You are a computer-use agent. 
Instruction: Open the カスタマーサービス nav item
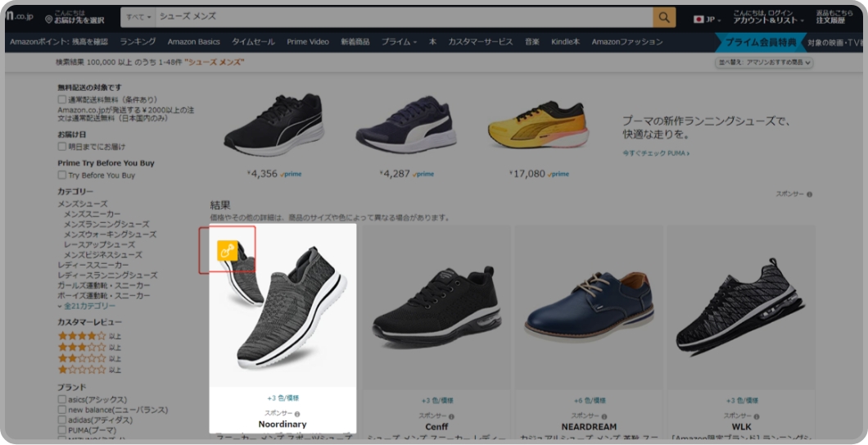481,42
